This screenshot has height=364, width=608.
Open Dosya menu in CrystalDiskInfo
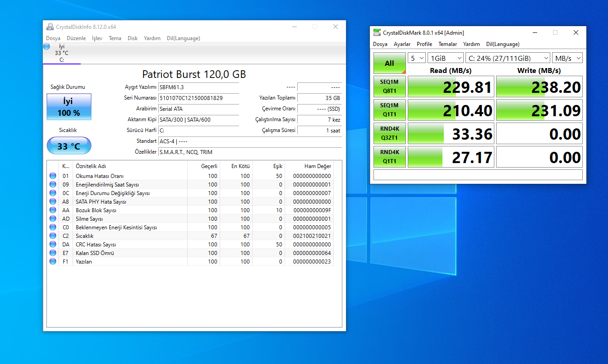pos(53,38)
